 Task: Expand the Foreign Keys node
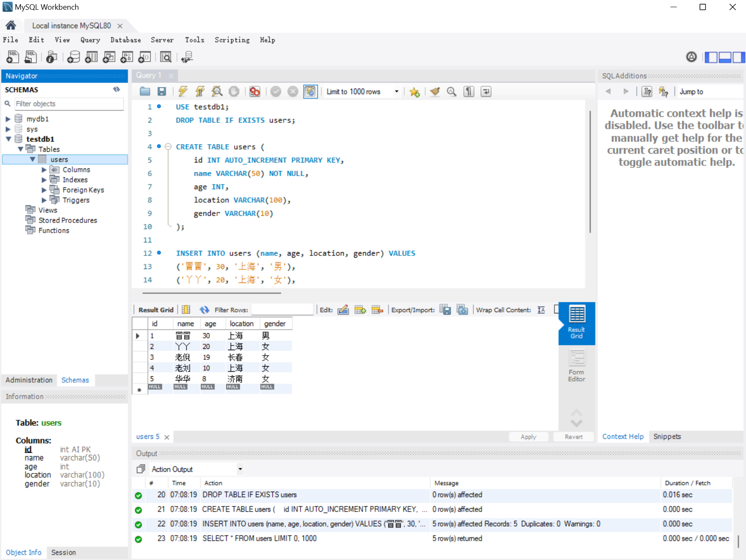[44, 190]
